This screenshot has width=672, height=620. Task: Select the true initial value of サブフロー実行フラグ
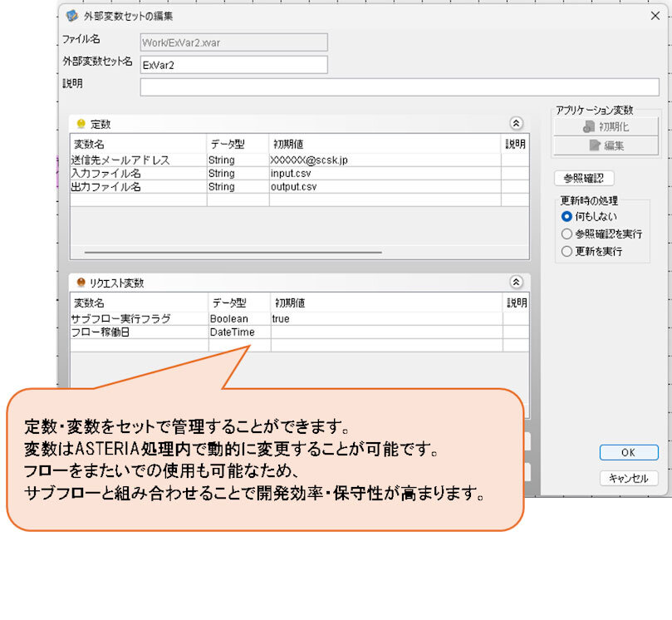tap(299, 318)
